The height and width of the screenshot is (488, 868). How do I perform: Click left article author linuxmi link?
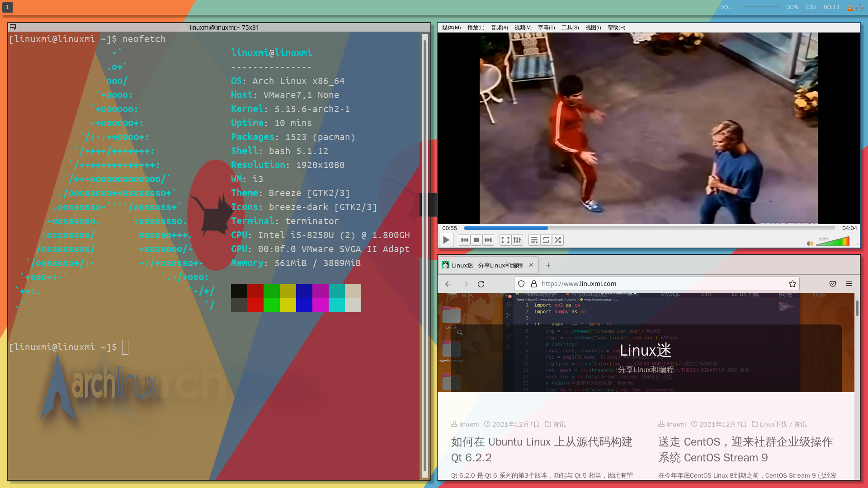point(469,424)
